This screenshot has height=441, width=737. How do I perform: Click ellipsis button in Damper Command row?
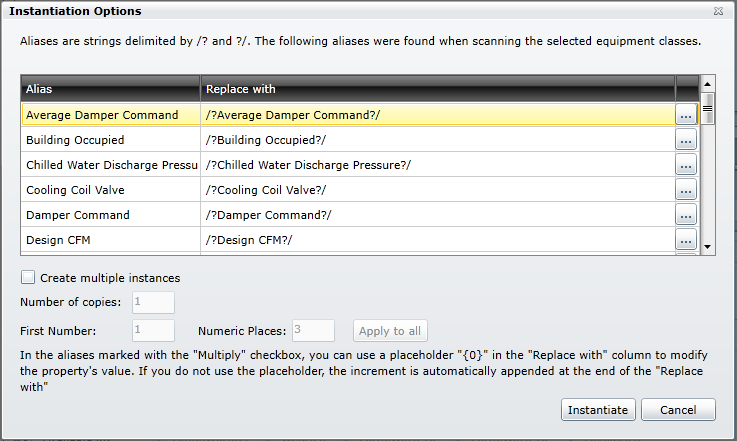coord(685,215)
